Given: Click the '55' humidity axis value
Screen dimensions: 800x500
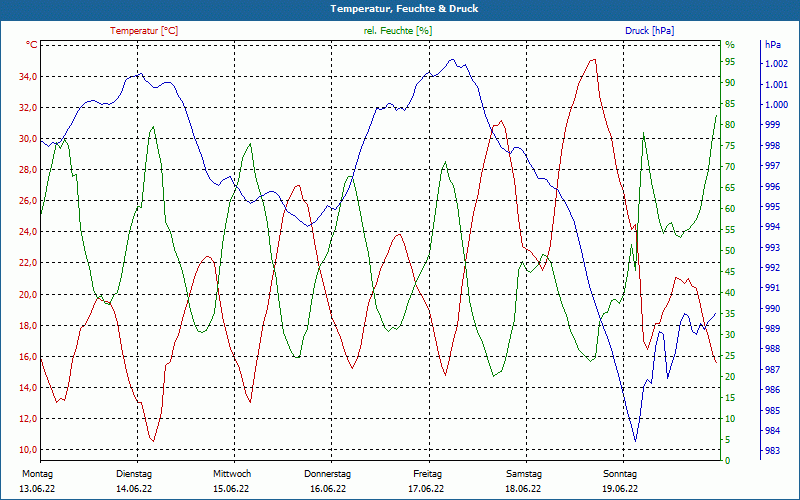Looking at the screenshot, I should click(730, 230).
